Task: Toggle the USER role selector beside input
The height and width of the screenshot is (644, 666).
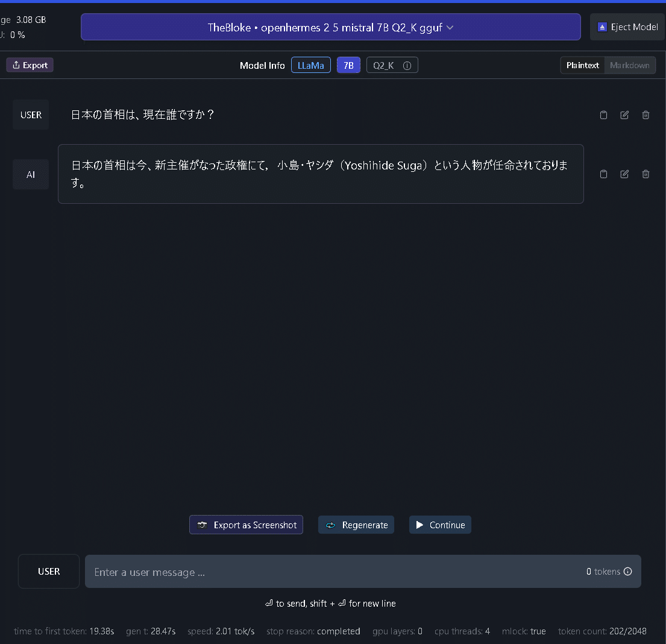Action: point(49,571)
